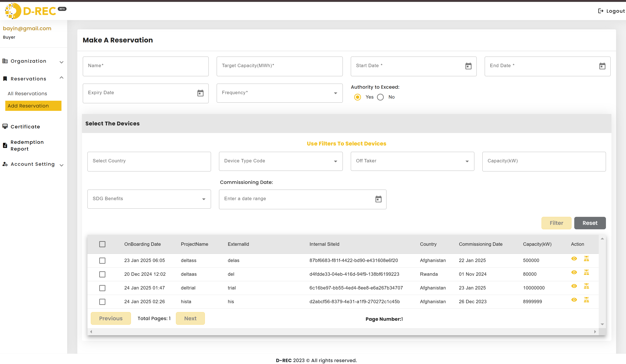Click the Capacity(kW) filter field
The width and height of the screenshot is (626, 364).
544,162
